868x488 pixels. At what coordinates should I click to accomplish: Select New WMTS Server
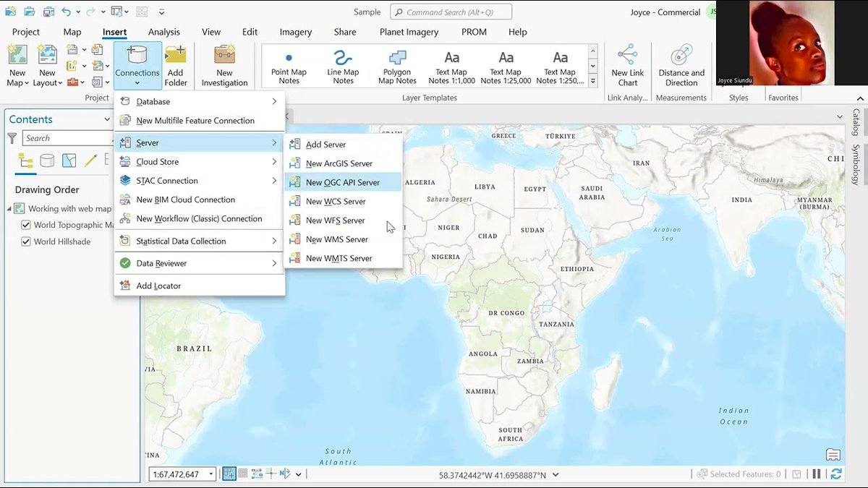343,258
